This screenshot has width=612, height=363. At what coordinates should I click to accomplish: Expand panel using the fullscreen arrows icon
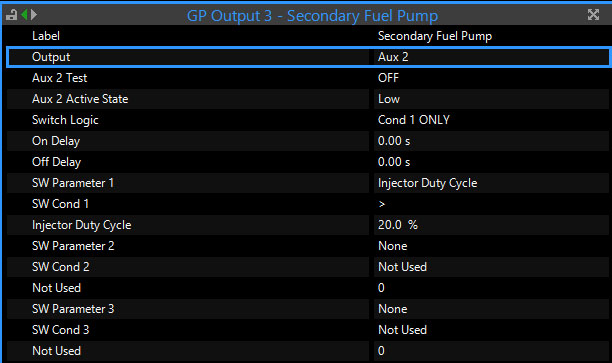[593, 15]
